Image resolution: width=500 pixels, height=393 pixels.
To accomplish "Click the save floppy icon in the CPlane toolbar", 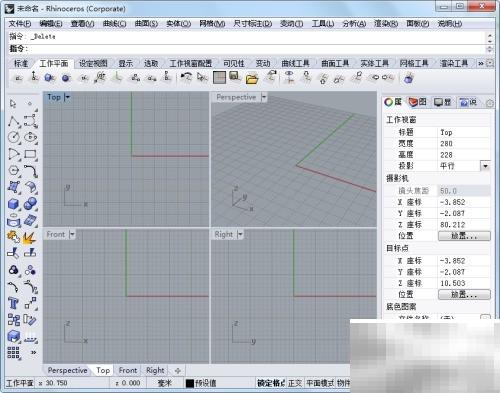I will [x=235, y=77].
